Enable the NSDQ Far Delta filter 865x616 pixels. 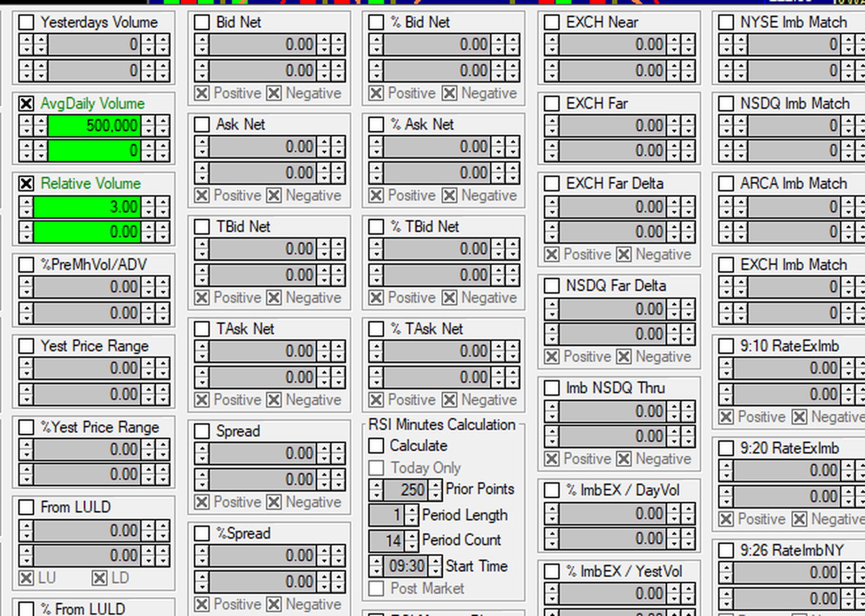pos(552,286)
